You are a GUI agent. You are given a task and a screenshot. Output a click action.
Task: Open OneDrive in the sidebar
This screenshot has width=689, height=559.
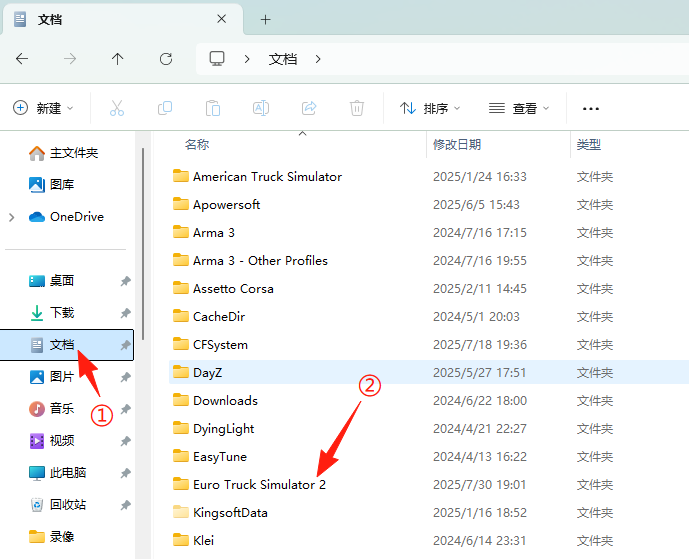pyautogui.click(x=66, y=217)
